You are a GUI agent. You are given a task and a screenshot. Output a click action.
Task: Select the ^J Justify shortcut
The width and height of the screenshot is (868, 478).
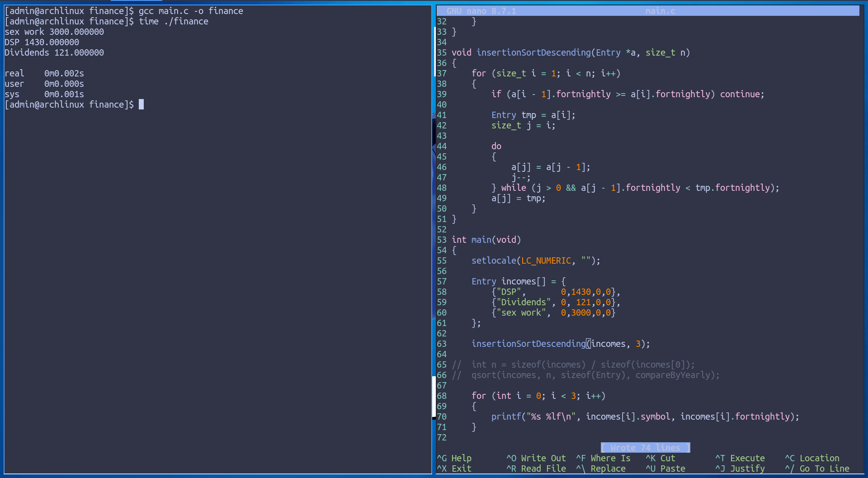740,469
